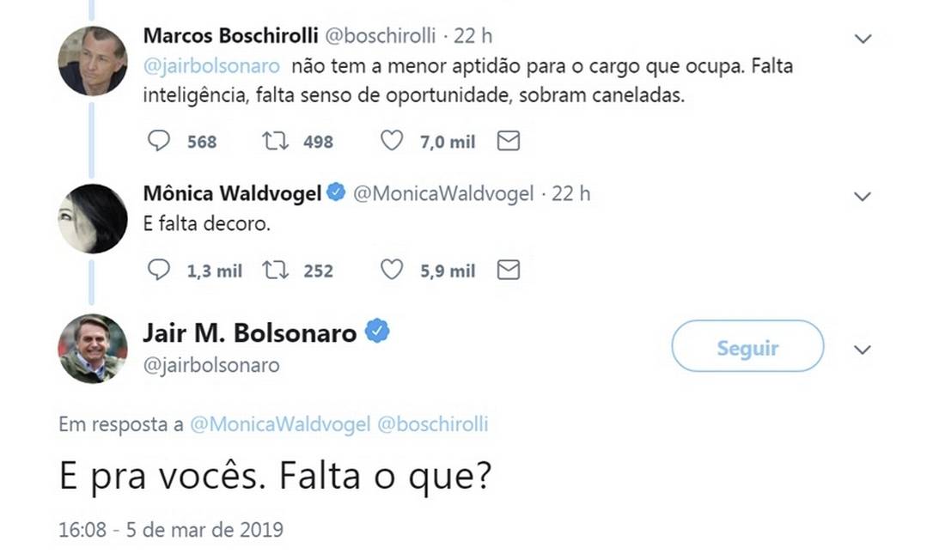Send Marcos Boschirolli's tweet via direct message
This screenshot has height=560, width=933.
coord(509,141)
